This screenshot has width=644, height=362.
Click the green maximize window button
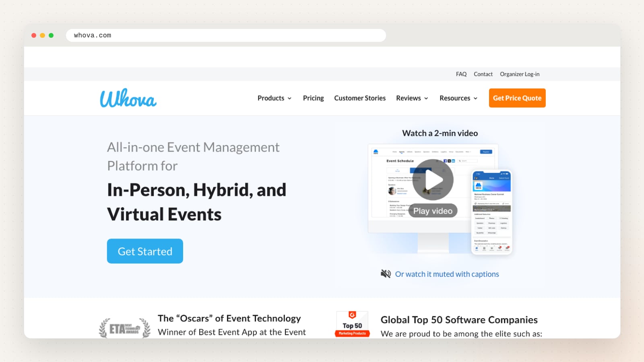coord(51,35)
